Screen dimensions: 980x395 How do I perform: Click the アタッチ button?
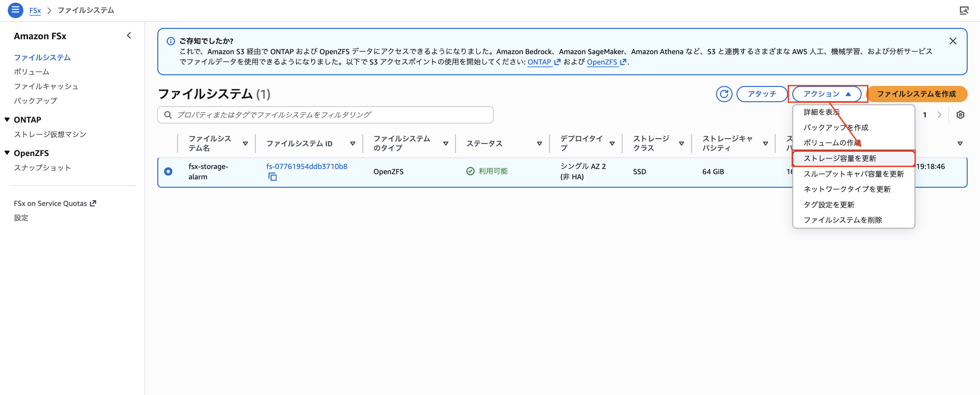(x=762, y=94)
